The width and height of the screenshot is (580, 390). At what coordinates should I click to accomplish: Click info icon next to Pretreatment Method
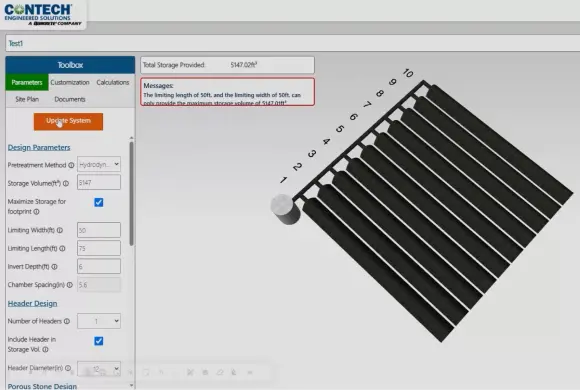71,165
